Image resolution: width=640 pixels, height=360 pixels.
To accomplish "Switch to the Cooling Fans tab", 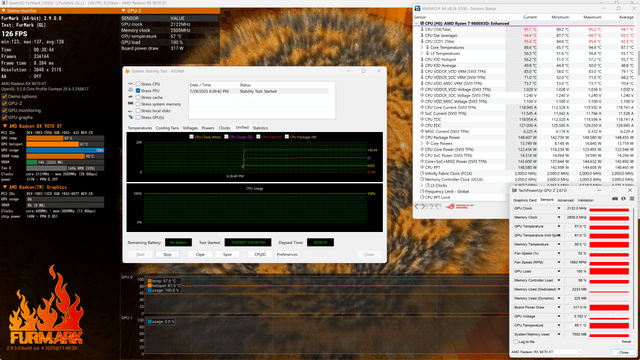I will coord(167,128).
